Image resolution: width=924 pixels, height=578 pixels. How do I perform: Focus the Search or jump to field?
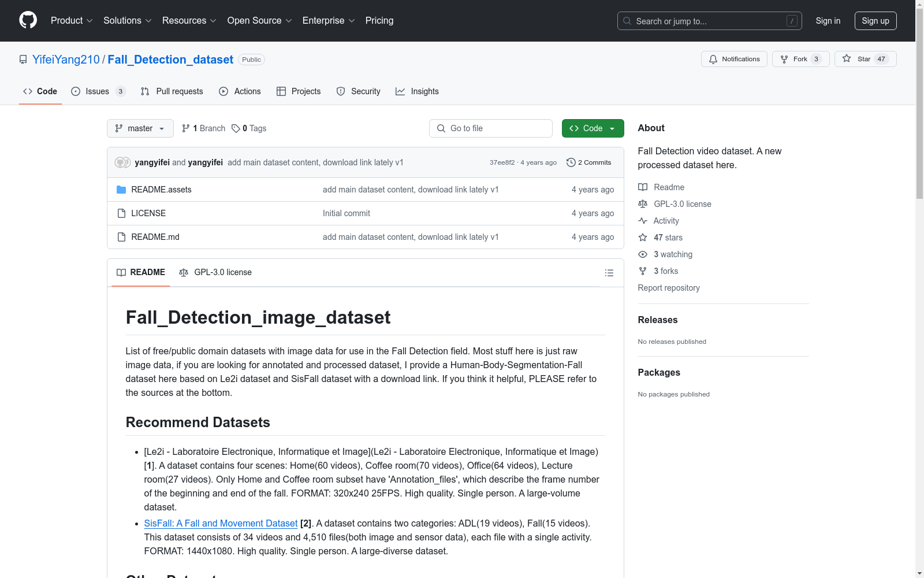coord(710,21)
